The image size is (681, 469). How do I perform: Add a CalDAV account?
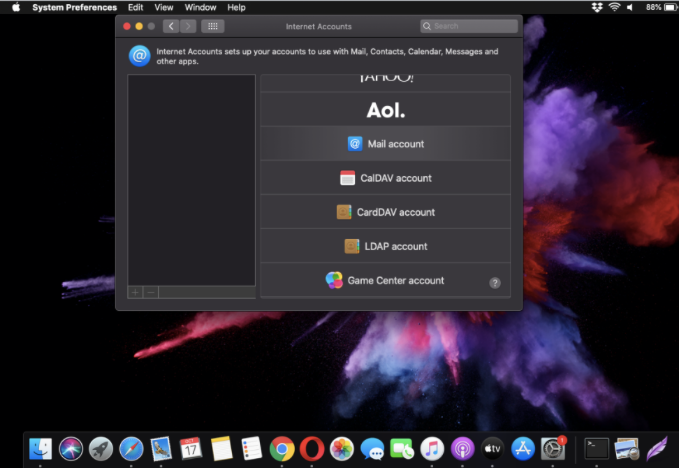pos(386,178)
